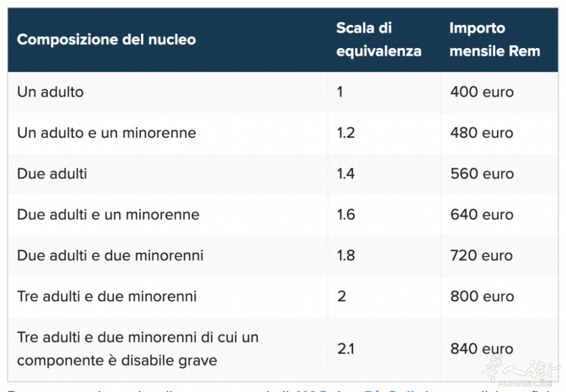Click the equivalence scale value 2.1
This screenshot has height=392, width=566.
(345, 349)
